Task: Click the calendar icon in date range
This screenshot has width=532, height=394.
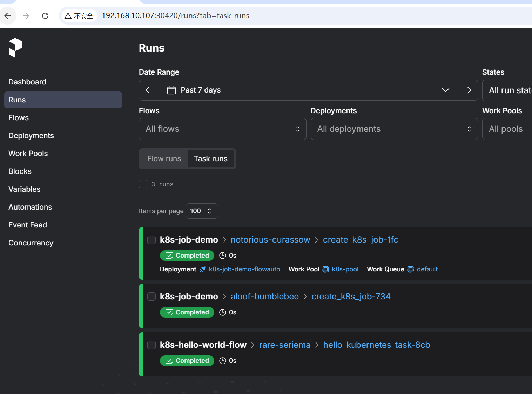Action: (171, 90)
